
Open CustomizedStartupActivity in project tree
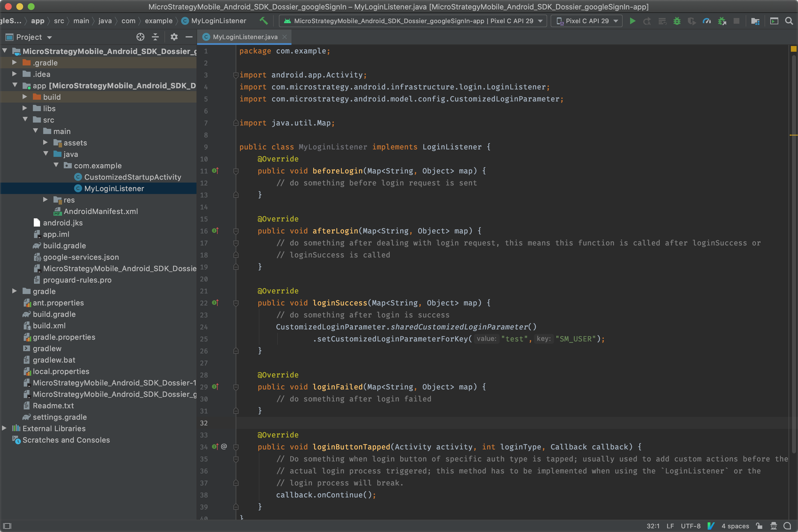click(x=132, y=177)
